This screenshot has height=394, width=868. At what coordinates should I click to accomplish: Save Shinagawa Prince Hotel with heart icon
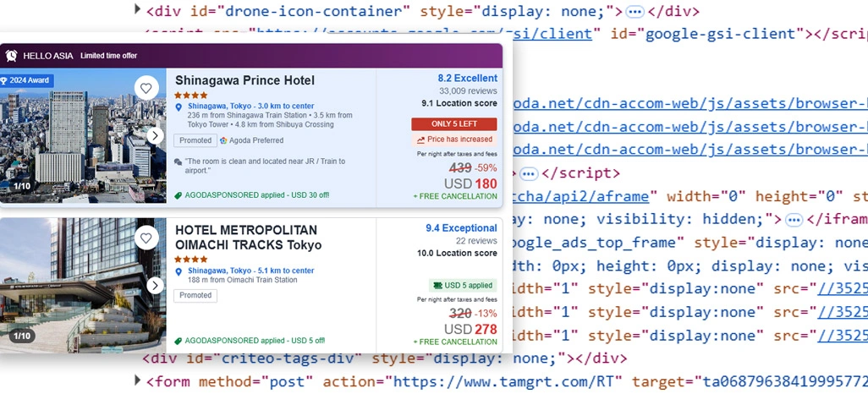(x=146, y=88)
